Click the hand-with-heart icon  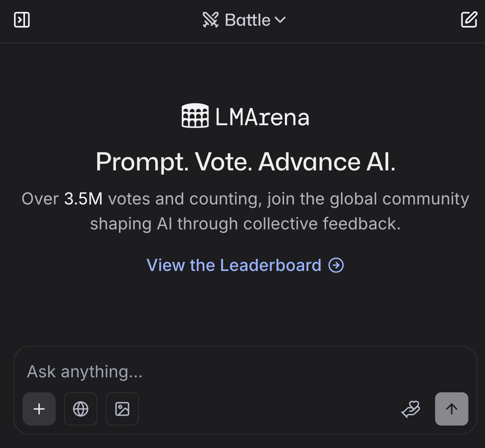tap(411, 409)
